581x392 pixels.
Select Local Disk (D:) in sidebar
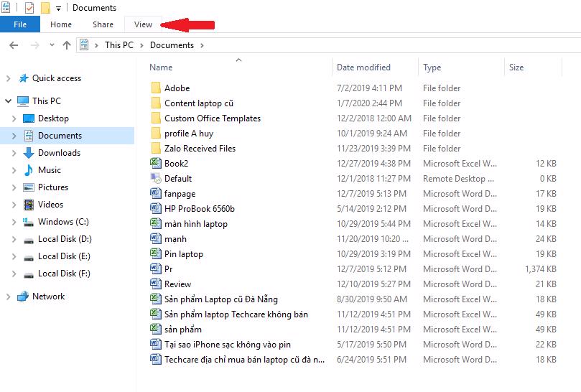65,239
